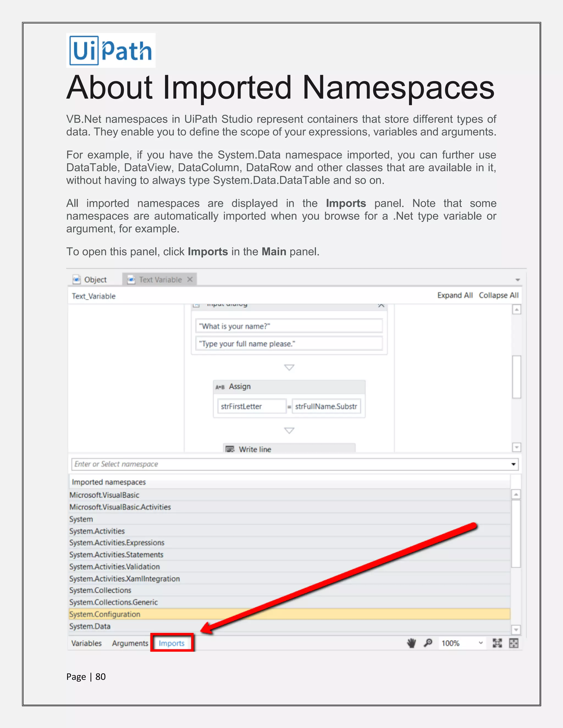Image resolution: width=563 pixels, height=728 pixels.
Task: Close the Text Variable tab
Action: point(190,279)
